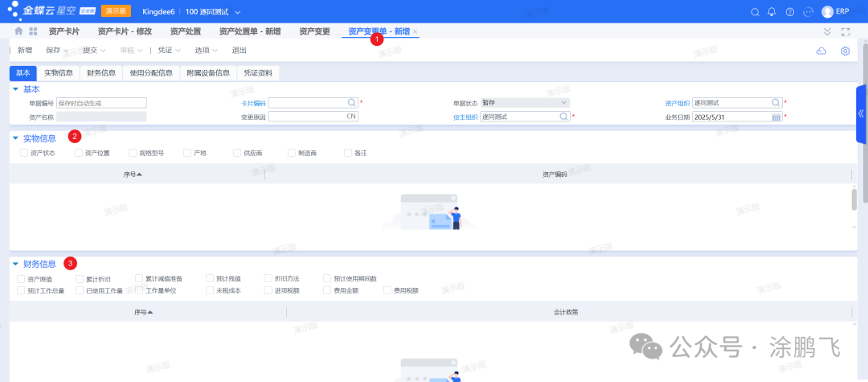The width and height of the screenshot is (868, 382).
Task: Click the 退出 button
Action: click(x=239, y=51)
